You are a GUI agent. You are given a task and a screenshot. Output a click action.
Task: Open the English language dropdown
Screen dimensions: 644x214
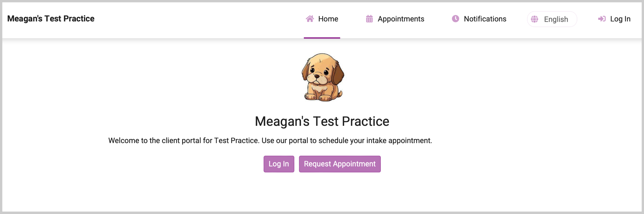tap(552, 19)
